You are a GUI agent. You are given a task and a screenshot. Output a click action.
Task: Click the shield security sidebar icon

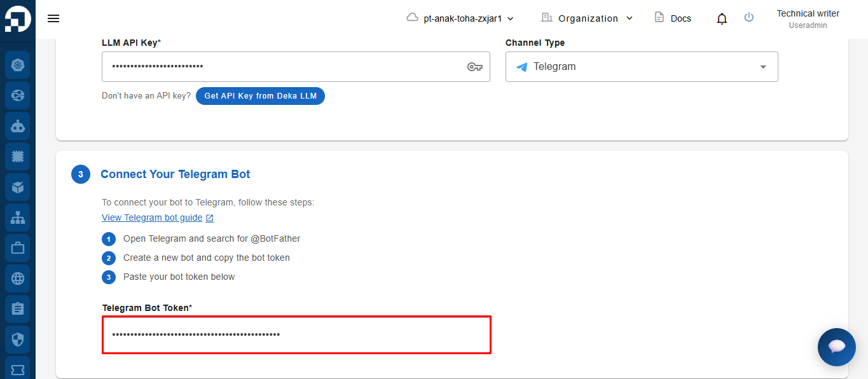(18, 340)
